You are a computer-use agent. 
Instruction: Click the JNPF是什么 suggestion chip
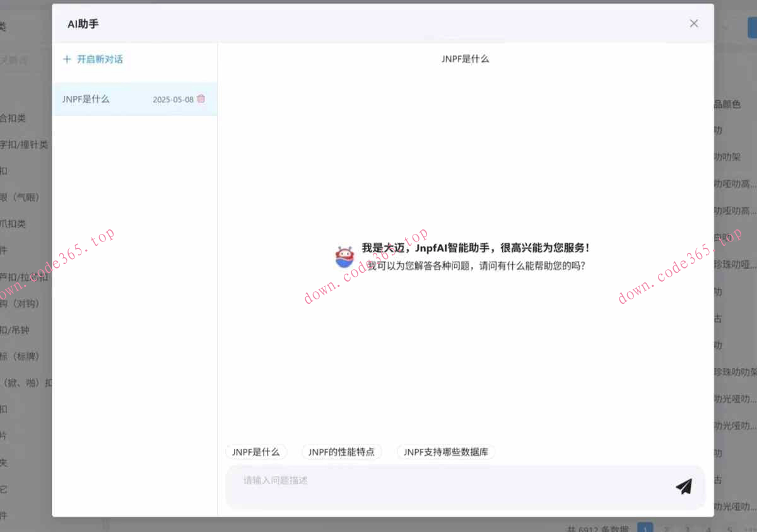coord(256,451)
